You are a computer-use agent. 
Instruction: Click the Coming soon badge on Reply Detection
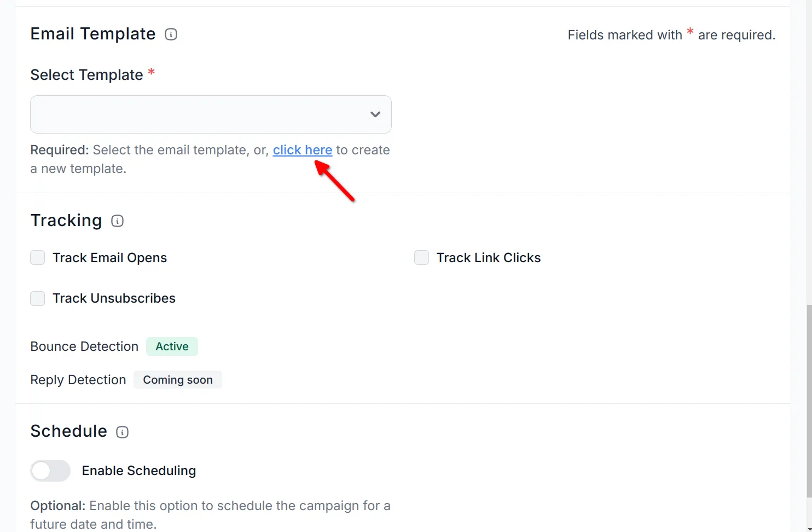(x=178, y=379)
